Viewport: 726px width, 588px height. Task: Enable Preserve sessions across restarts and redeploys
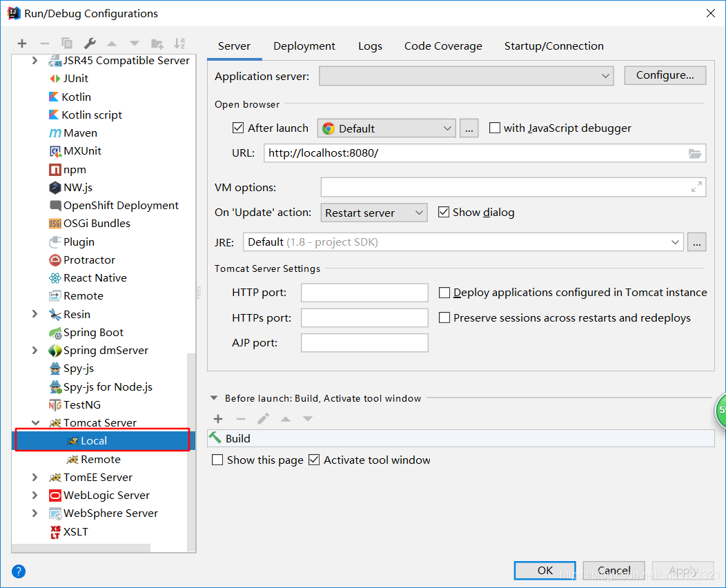[x=444, y=317]
